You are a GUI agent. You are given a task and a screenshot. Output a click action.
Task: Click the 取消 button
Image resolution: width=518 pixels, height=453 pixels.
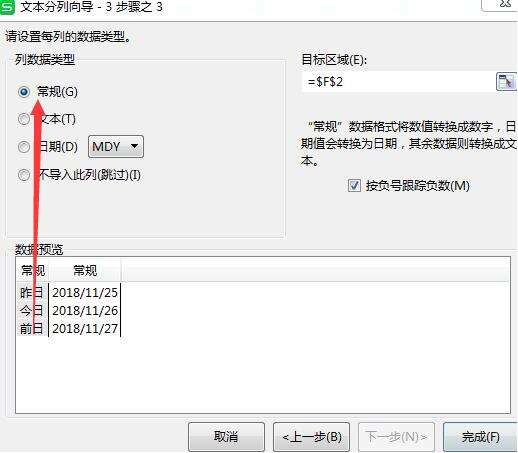226,437
